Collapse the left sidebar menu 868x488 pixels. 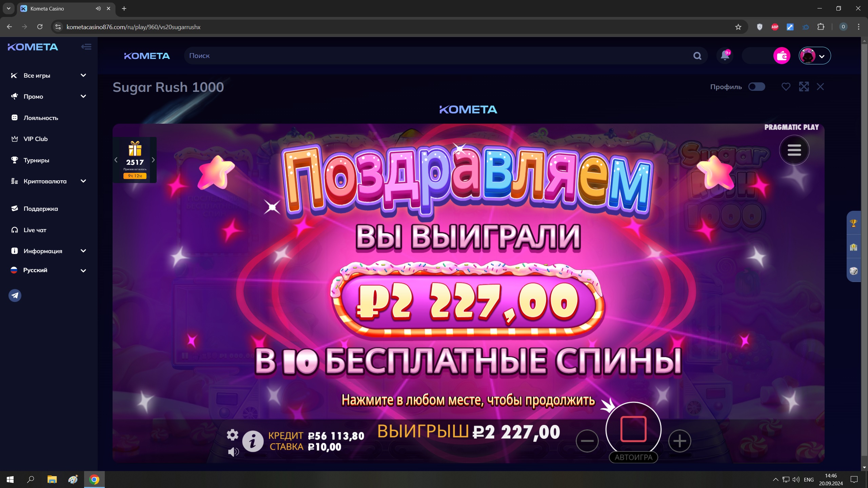pos(86,47)
